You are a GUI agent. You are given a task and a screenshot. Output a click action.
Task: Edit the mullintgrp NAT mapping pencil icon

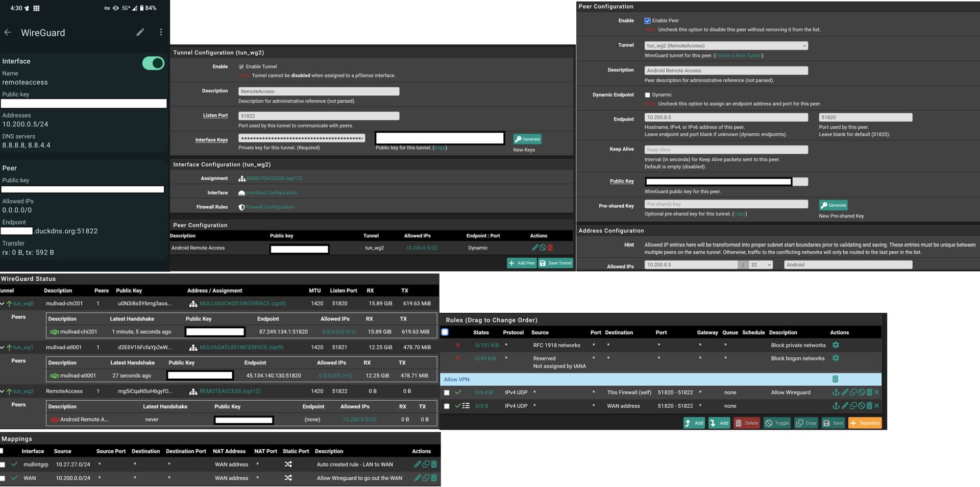pos(418,464)
